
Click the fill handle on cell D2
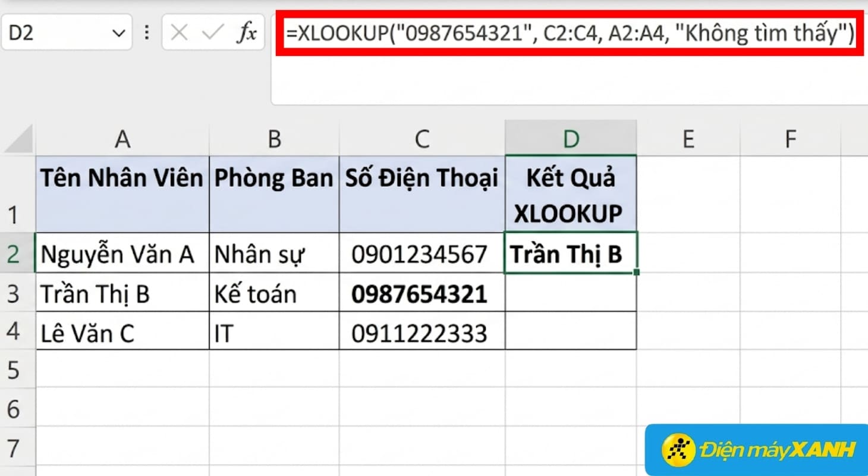636,271
